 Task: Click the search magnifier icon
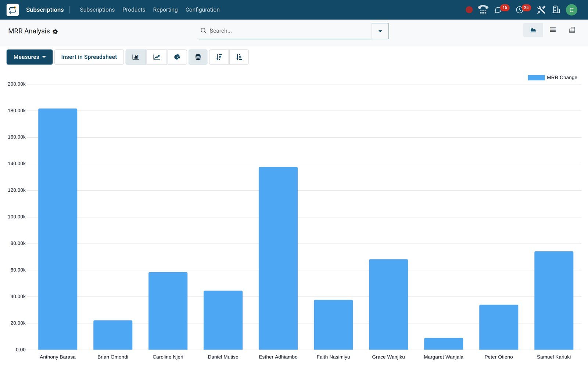[203, 31]
